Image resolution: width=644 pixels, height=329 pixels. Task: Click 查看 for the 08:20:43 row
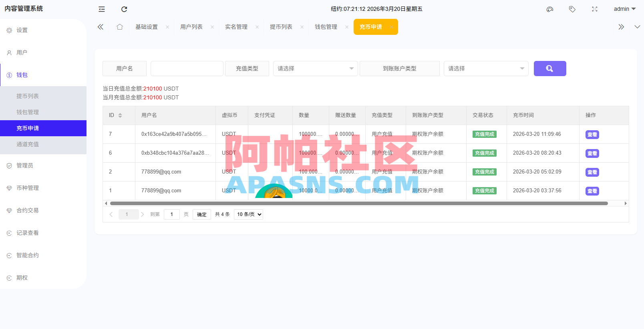tap(592, 153)
